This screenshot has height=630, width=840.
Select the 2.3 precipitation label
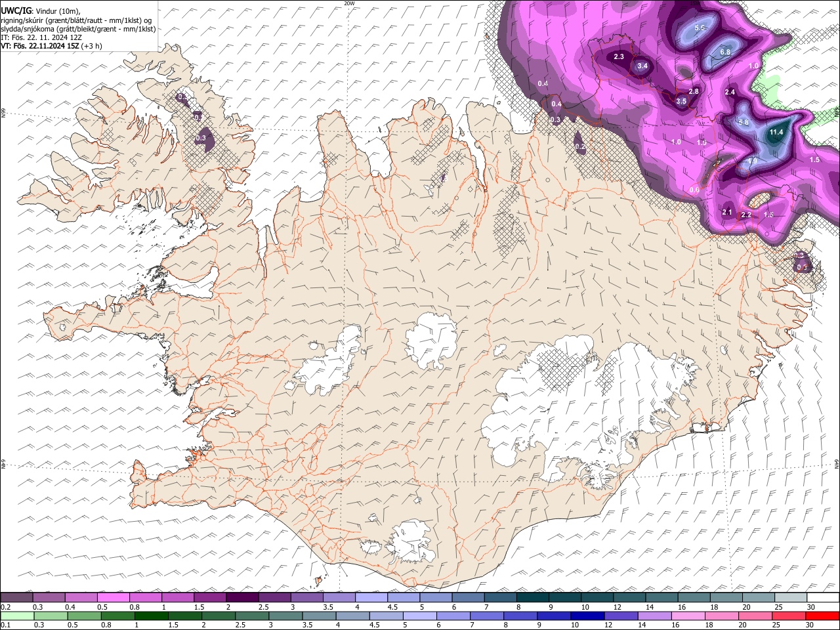tap(619, 57)
